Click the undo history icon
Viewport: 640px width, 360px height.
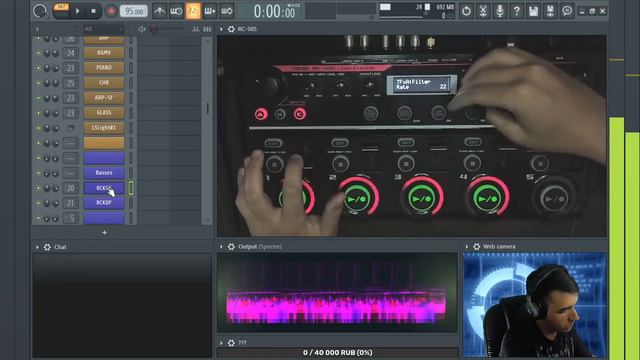coord(466,11)
